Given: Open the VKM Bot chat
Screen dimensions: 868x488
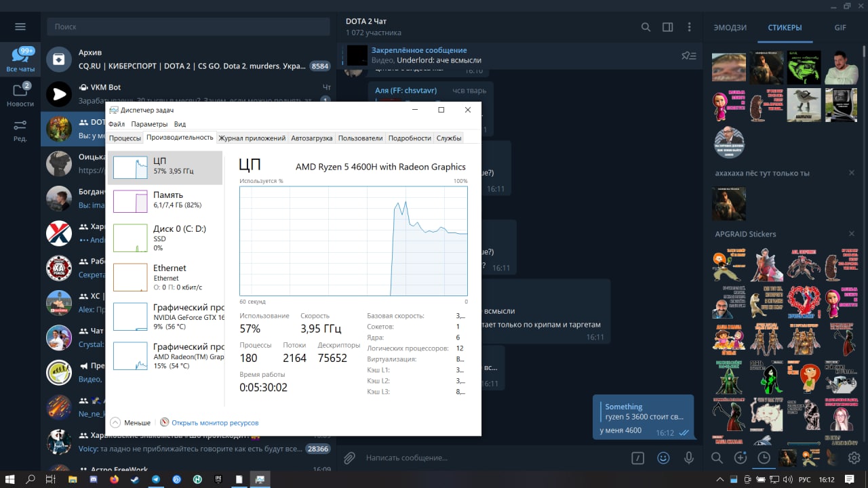Looking at the screenshot, I should coord(189,94).
